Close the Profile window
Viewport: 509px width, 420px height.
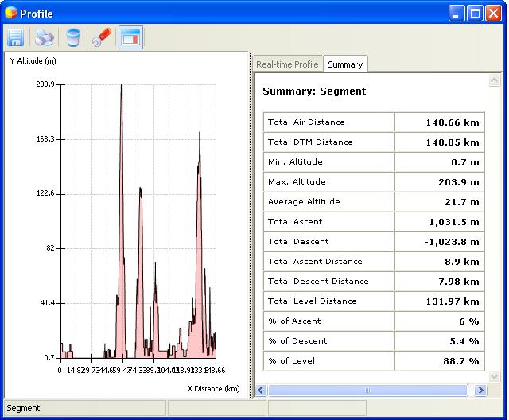pyautogui.click(x=493, y=14)
